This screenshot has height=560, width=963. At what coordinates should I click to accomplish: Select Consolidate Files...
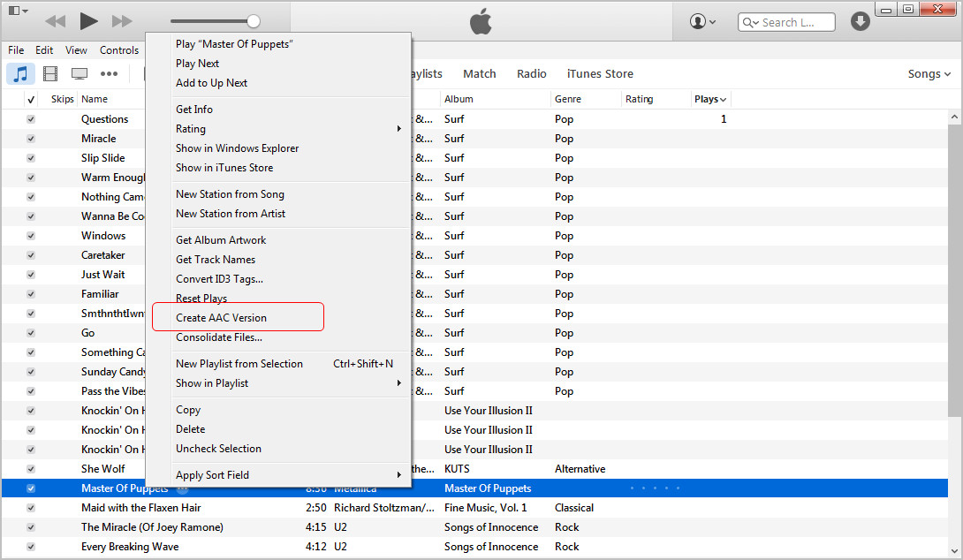[218, 337]
